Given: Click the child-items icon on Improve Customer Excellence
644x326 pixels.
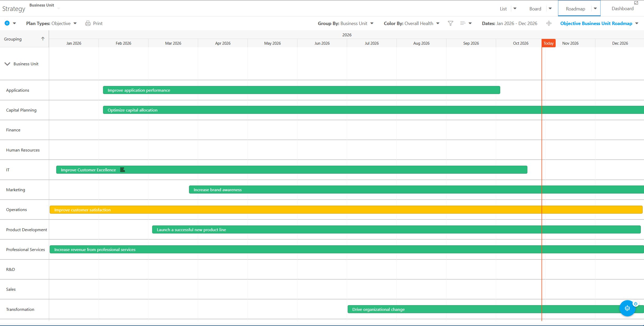Looking at the screenshot, I should coord(122,170).
